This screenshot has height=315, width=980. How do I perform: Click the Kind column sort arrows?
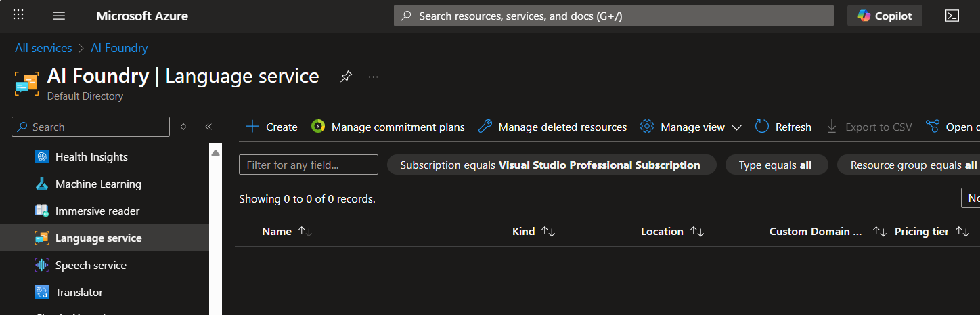click(548, 232)
